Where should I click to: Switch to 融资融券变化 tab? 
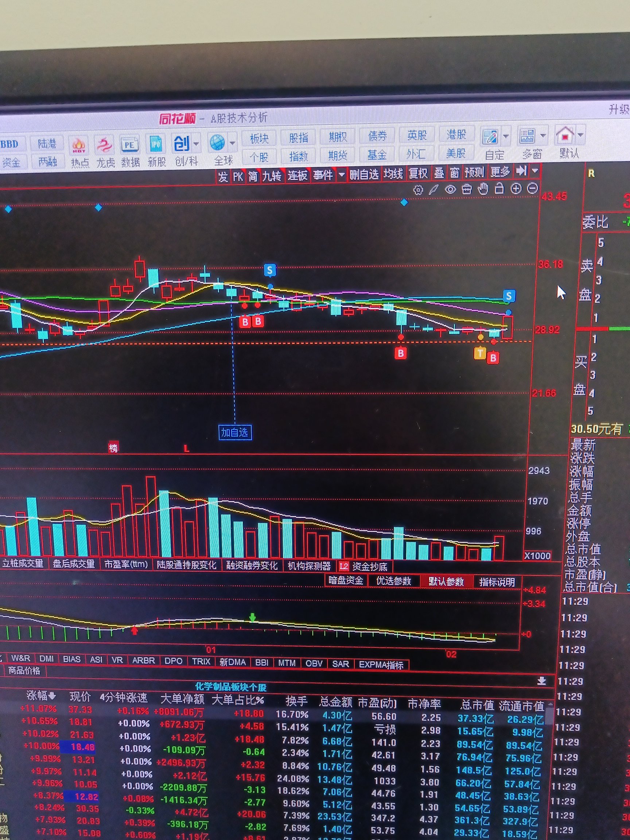click(x=252, y=566)
